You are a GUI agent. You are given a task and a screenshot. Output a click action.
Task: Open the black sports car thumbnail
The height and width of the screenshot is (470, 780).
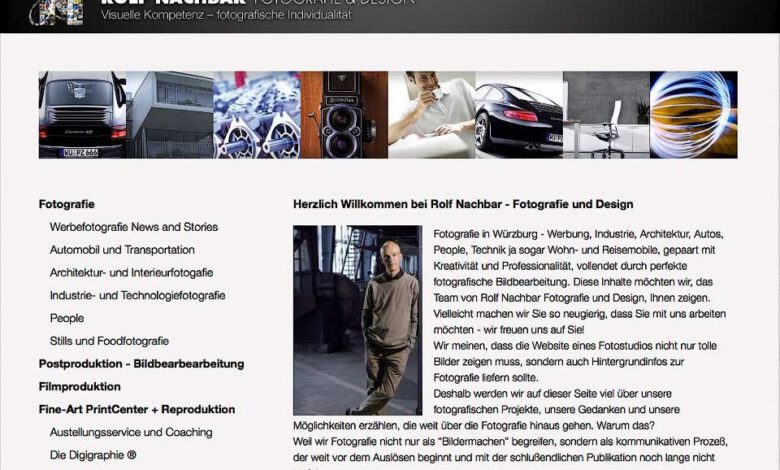click(x=519, y=115)
